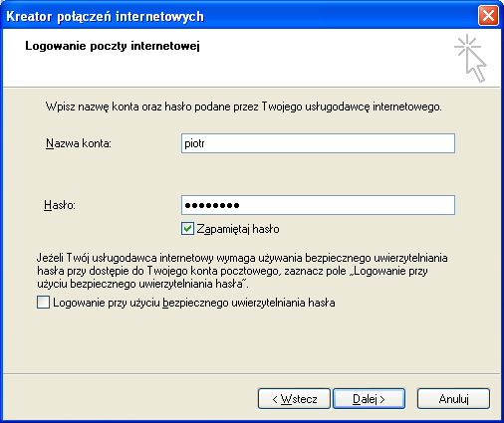Cancel the wizard with Anuluj
This screenshot has width=504, height=423.
pyautogui.click(x=453, y=399)
